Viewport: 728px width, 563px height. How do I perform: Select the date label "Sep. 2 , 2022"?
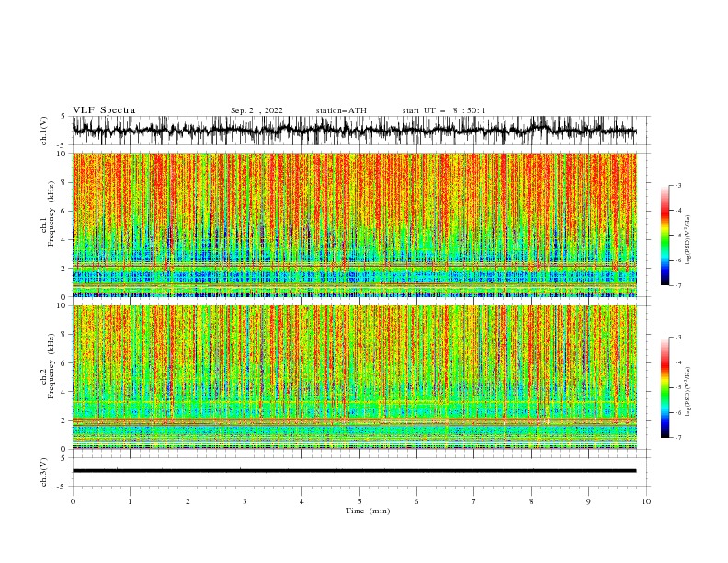[256, 110]
